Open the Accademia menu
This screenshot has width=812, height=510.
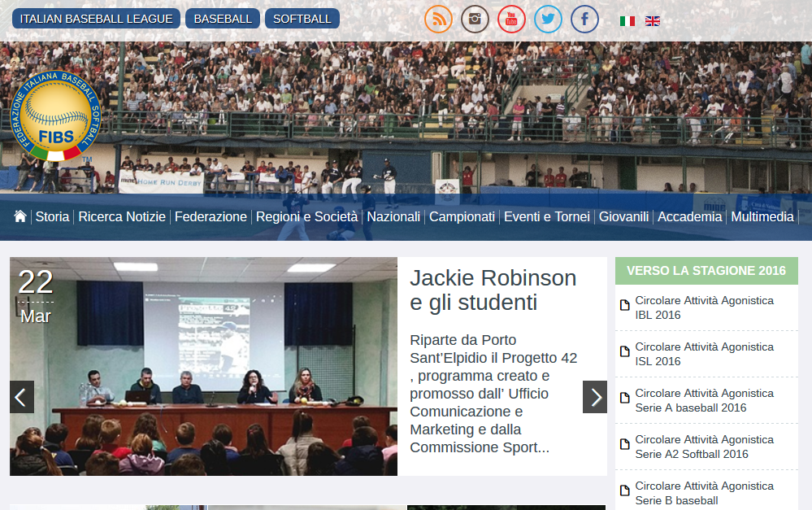coord(690,216)
